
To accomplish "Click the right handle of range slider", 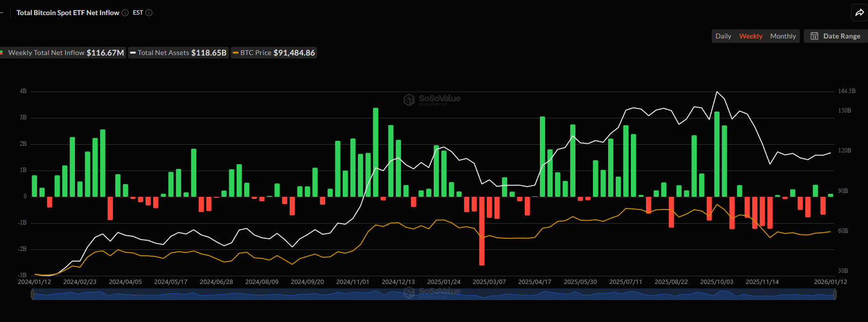I will pyautogui.click(x=834, y=294).
